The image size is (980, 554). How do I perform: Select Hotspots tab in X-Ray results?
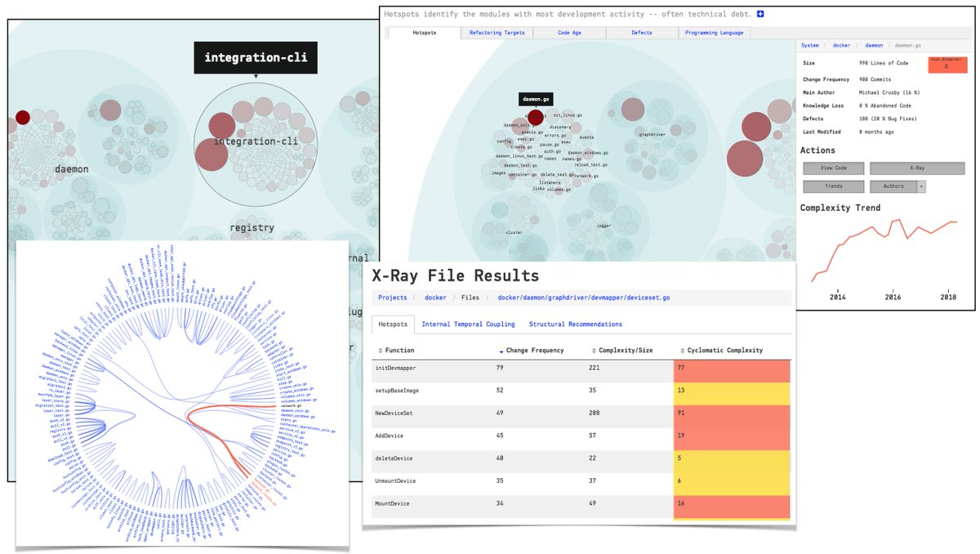click(393, 324)
